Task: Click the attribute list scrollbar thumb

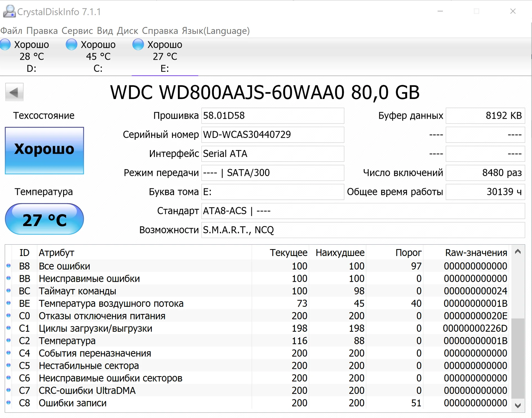Action: [518, 358]
